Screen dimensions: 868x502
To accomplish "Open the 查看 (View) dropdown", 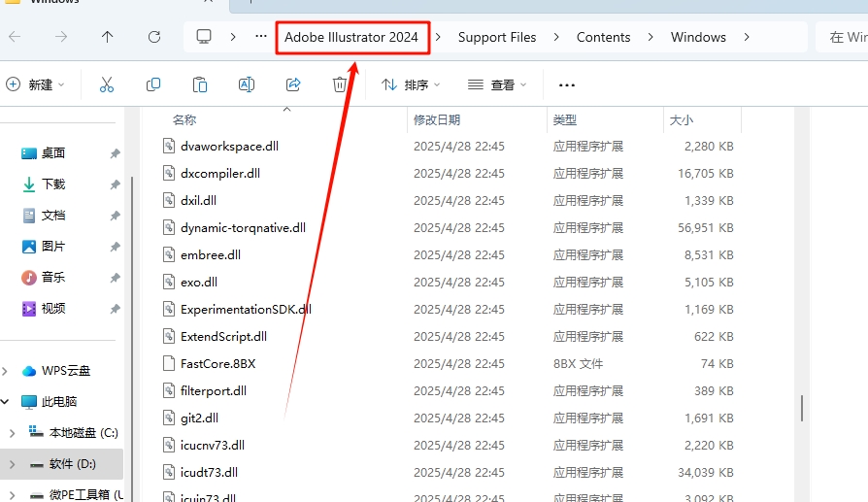I will [x=497, y=84].
